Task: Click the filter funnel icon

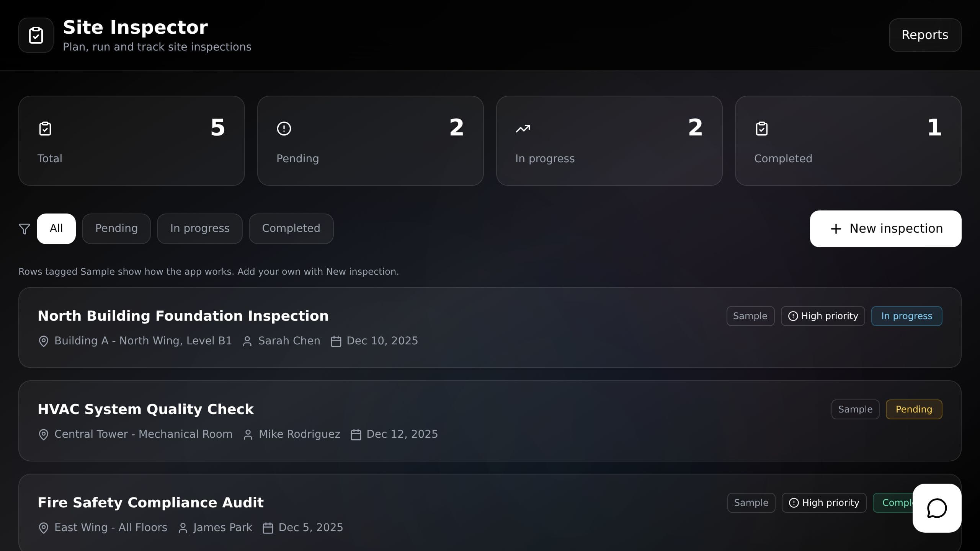Action: (x=24, y=229)
